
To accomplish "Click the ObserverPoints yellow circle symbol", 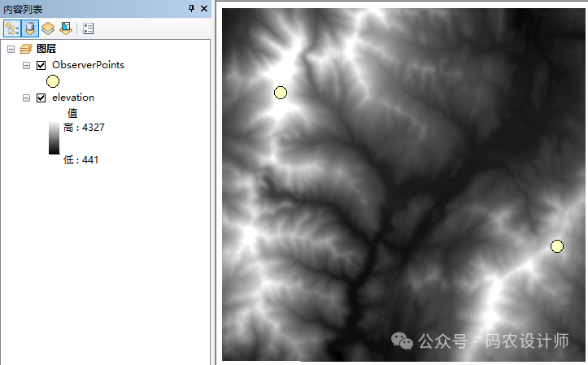I will (x=53, y=80).
